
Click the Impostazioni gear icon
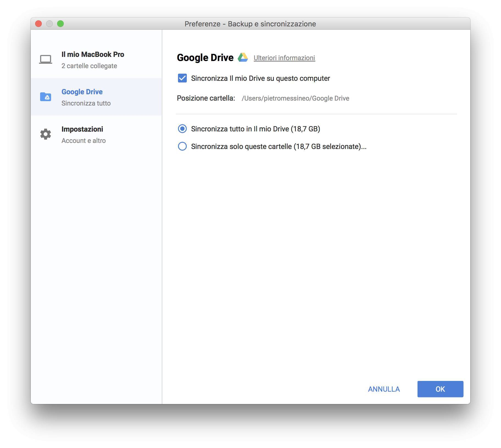(46, 134)
